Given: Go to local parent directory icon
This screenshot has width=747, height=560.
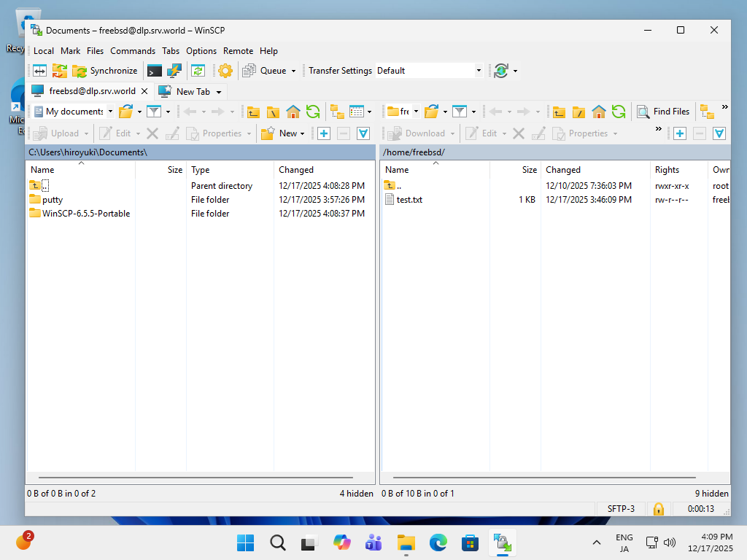Looking at the screenshot, I should click(x=253, y=112).
